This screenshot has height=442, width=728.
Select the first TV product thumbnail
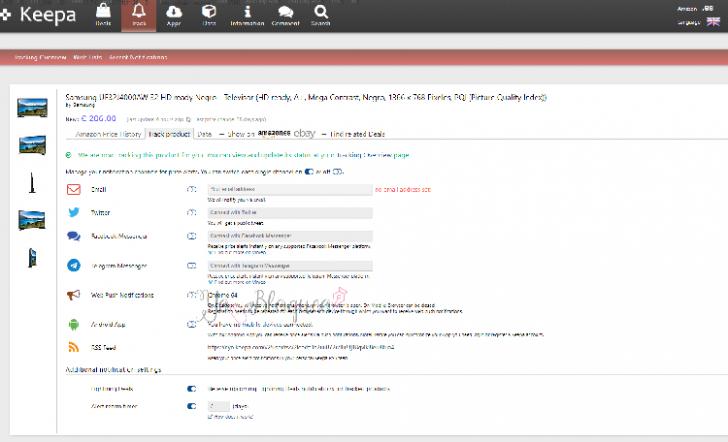pos(32,107)
